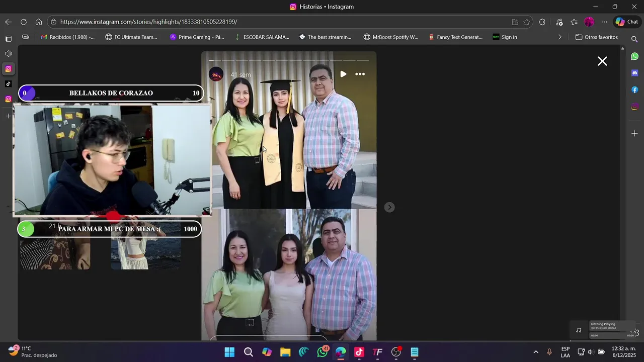Open Fancy Text Generat... bookmark

pyautogui.click(x=456, y=37)
